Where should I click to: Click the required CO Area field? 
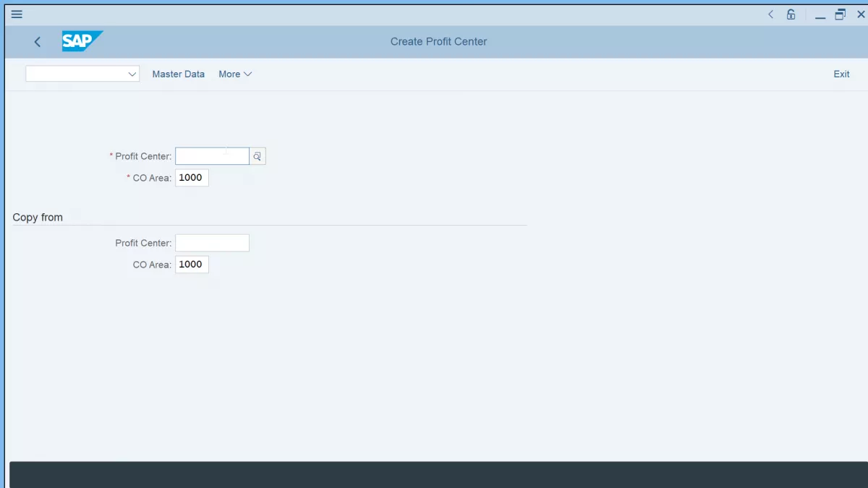[192, 178]
